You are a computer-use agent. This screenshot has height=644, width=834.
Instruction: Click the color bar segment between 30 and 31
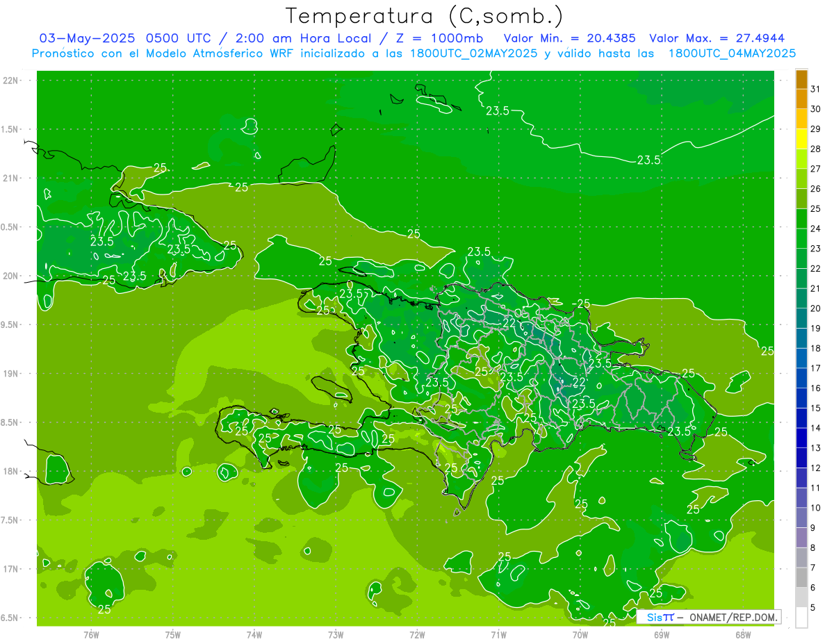[801, 99]
